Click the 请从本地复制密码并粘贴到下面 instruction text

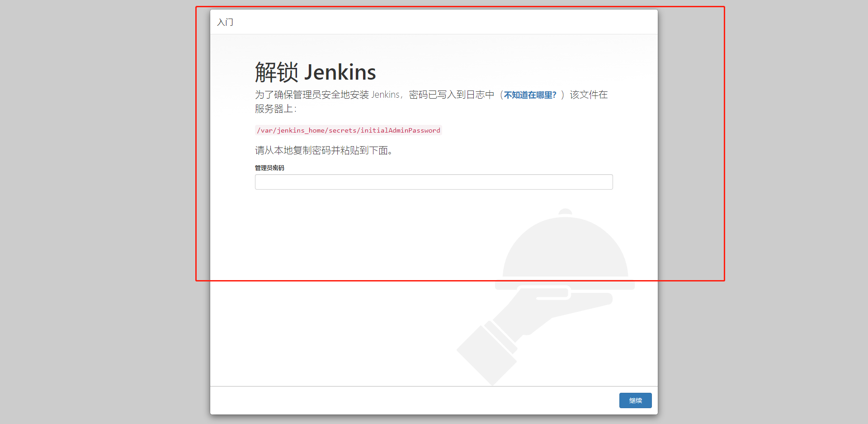324,150
